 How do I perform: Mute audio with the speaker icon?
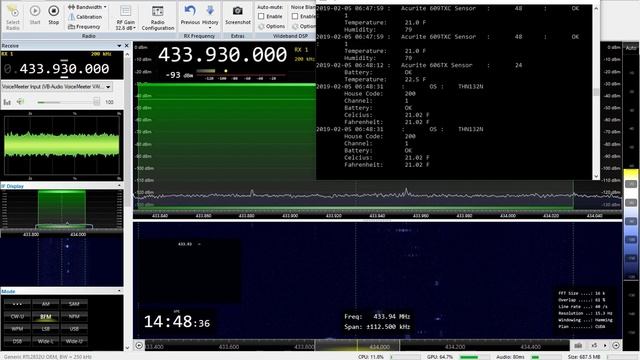[x=20, y=102]
